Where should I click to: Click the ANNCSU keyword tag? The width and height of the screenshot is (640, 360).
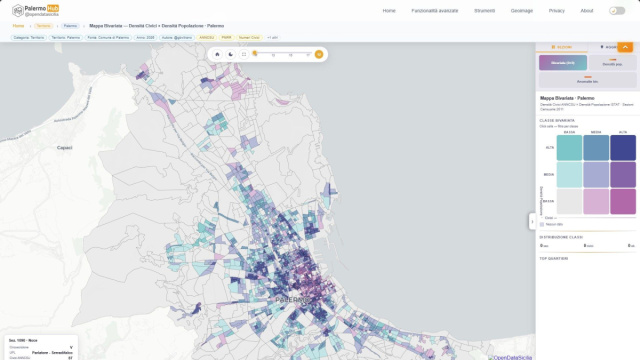pyautogui.click(x=207, y=38)
